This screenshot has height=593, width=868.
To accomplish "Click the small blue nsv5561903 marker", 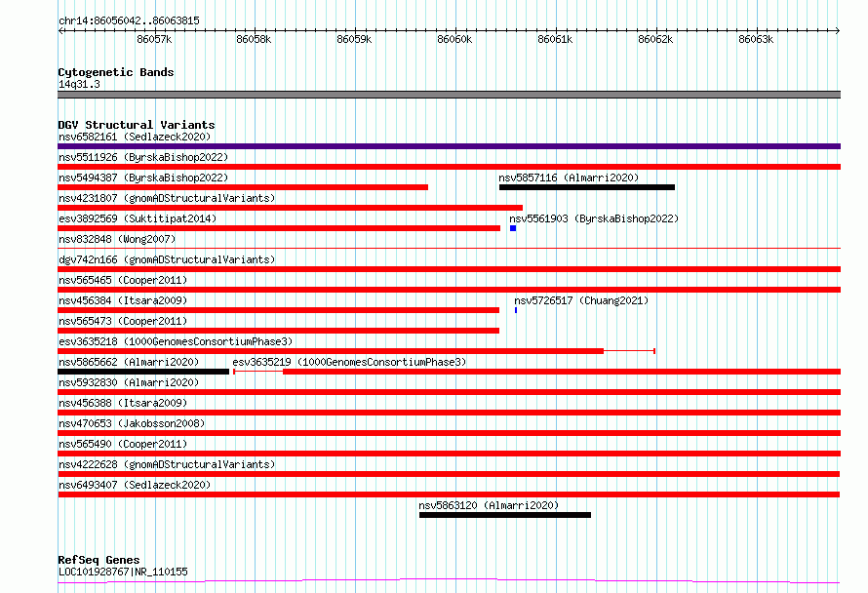I will click(x=513, y=228).
